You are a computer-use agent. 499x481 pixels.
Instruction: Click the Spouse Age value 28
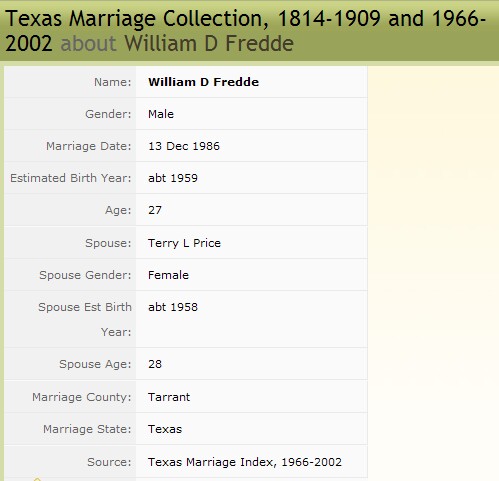(x=155, y=364)
